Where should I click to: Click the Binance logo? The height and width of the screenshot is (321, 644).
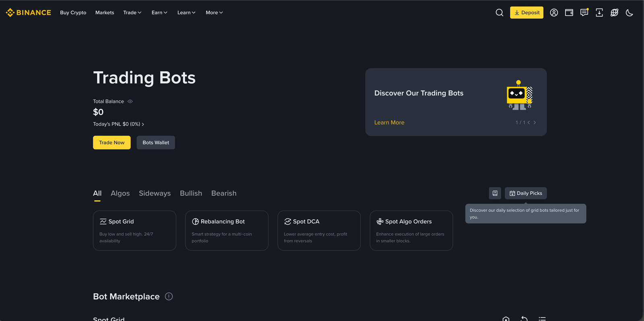point(28,12)
